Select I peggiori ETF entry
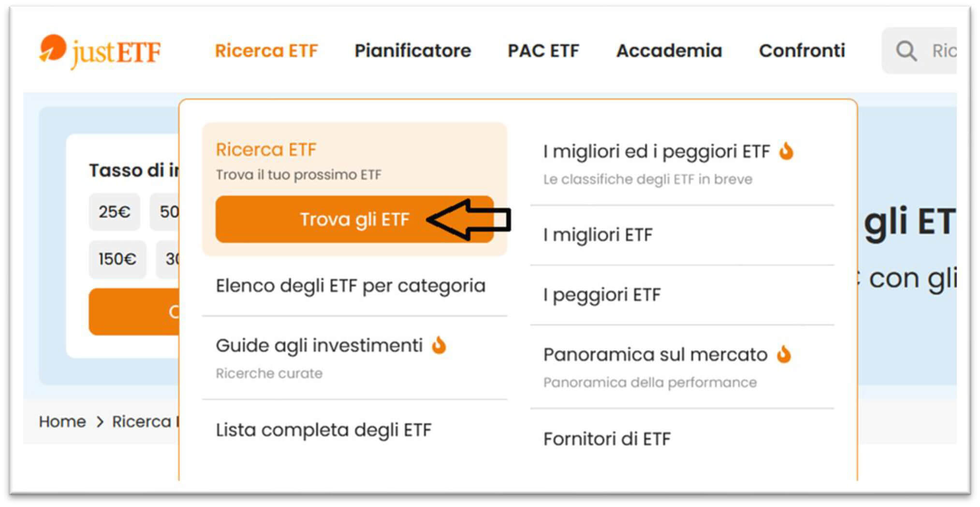This screenshot has height=507, width=980. pos(601,295)
